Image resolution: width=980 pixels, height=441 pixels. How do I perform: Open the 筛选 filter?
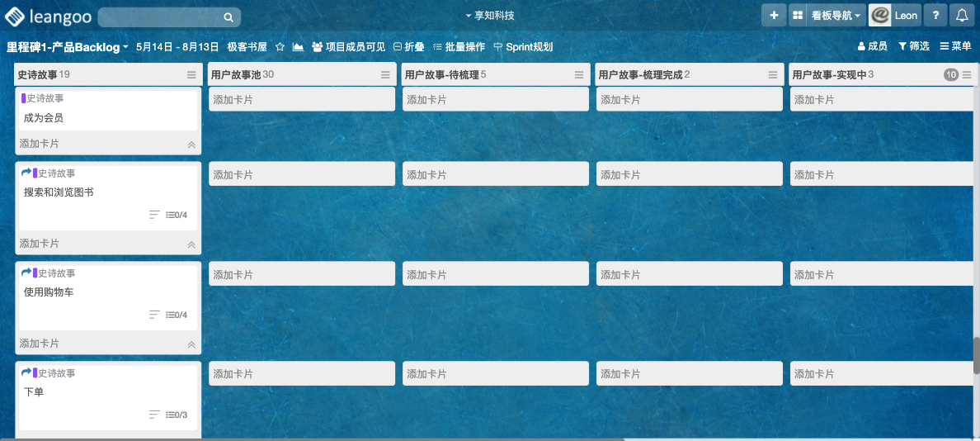tap(913, 47)
